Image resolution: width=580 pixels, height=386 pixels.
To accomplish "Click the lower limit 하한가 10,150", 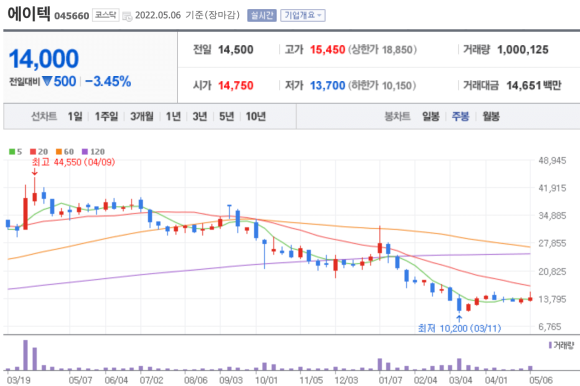I will (381, 85).
